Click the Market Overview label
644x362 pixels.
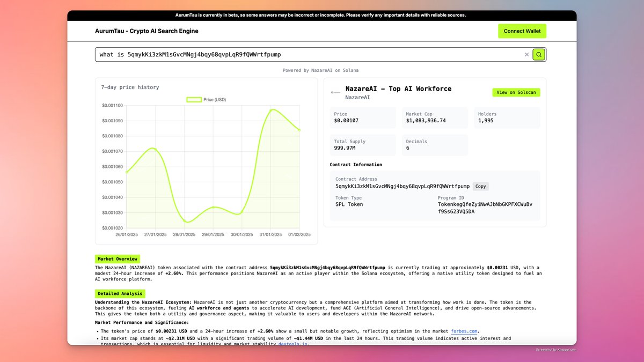tap(118, 259)
